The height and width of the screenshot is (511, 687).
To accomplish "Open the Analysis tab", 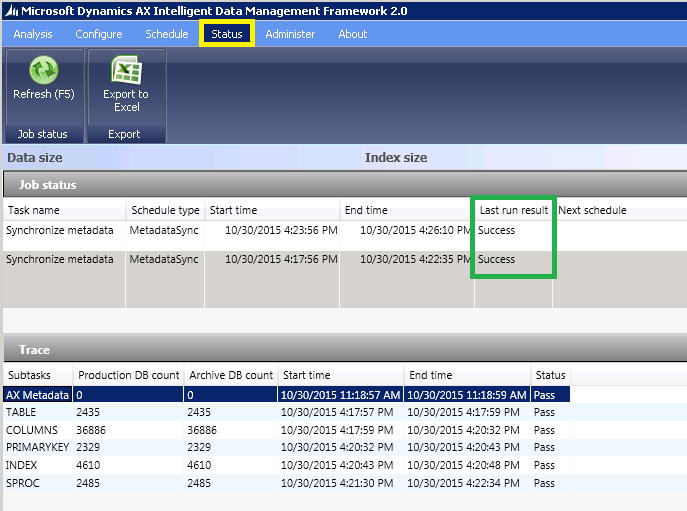I will (33, 34).
